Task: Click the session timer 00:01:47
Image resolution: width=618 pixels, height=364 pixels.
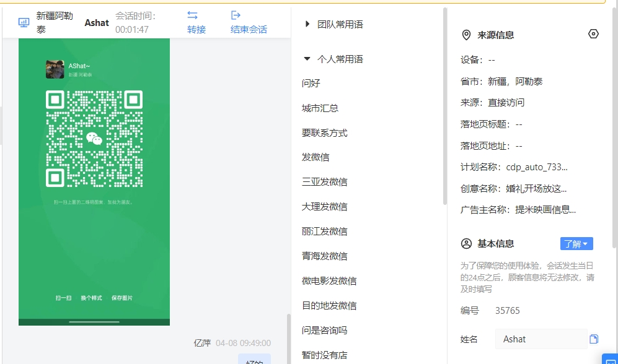Action: click(132, 30)
